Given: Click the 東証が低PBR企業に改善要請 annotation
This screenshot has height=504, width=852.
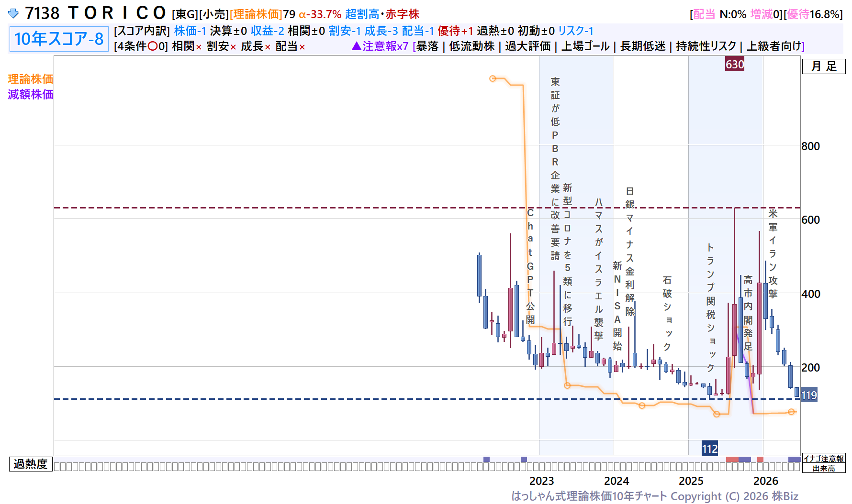Looking at the screenshot, I should 555,169.
